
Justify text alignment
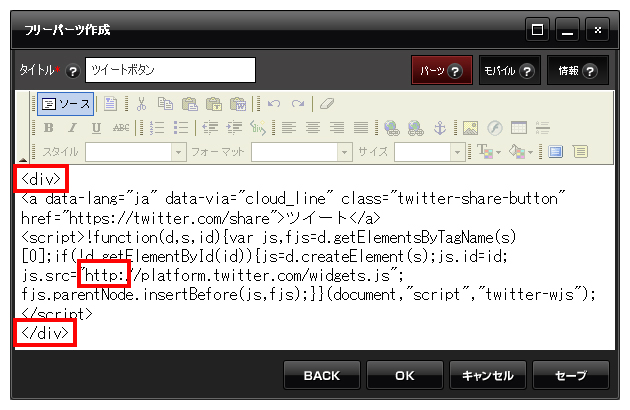361,128
